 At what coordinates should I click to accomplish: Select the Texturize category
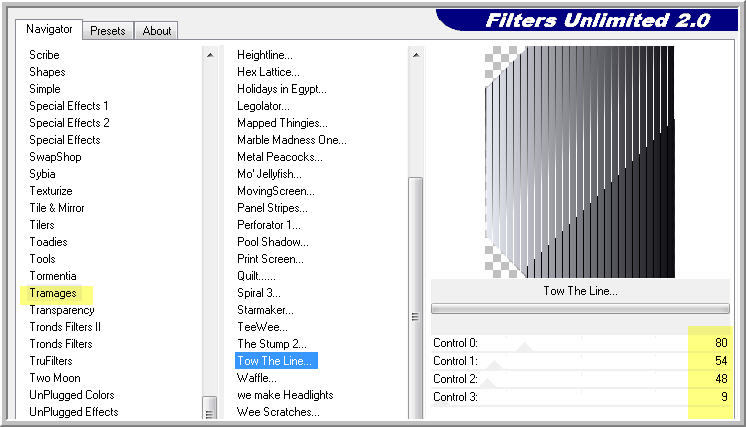[x=51, y=191]
